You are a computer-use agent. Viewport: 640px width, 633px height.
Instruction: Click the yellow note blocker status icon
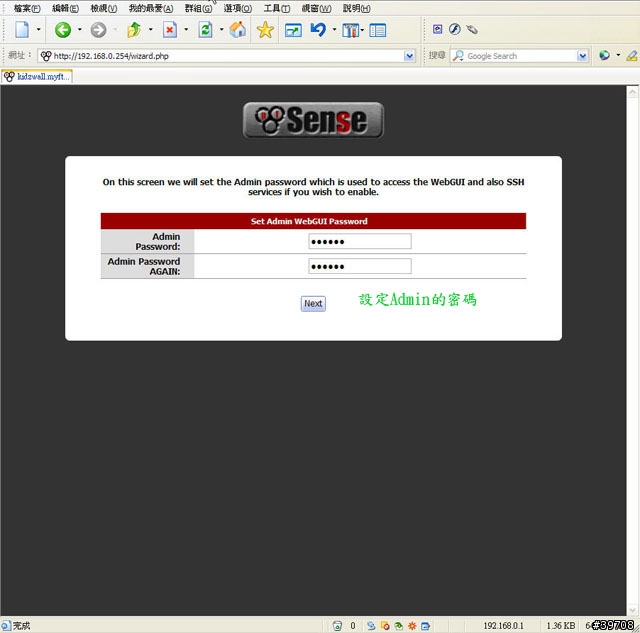pyautogui.click(x=385, y=625)
